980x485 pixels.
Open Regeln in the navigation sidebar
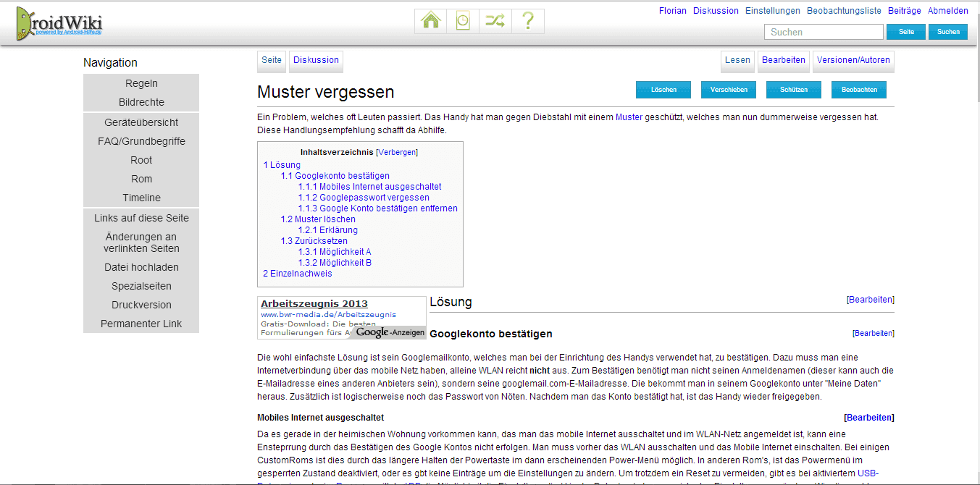point(141,83)
